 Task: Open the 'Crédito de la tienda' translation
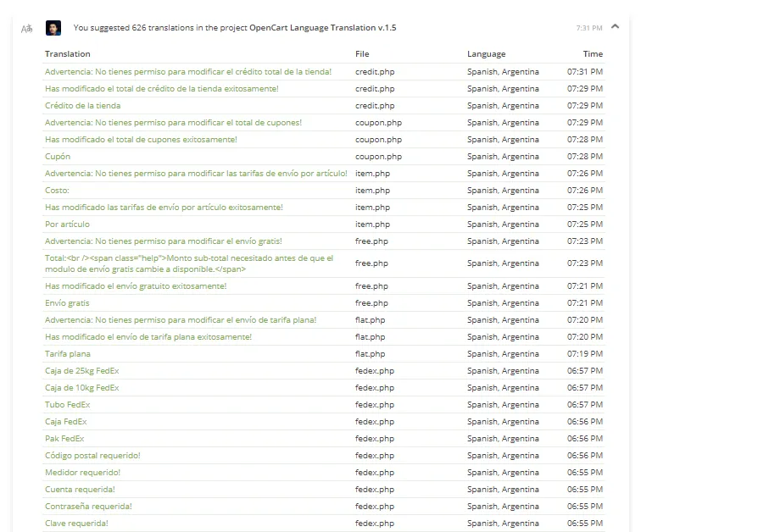82,105
